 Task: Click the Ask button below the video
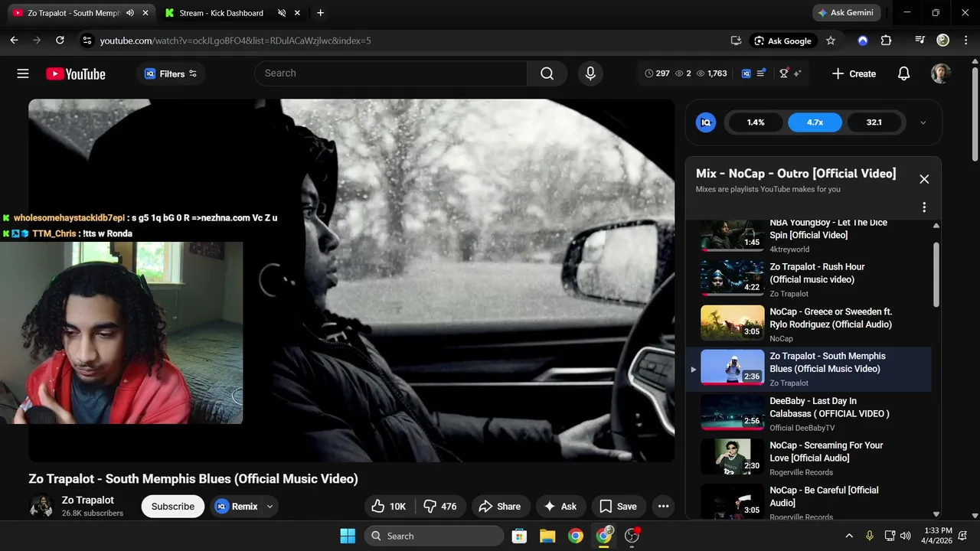[560, 506]
